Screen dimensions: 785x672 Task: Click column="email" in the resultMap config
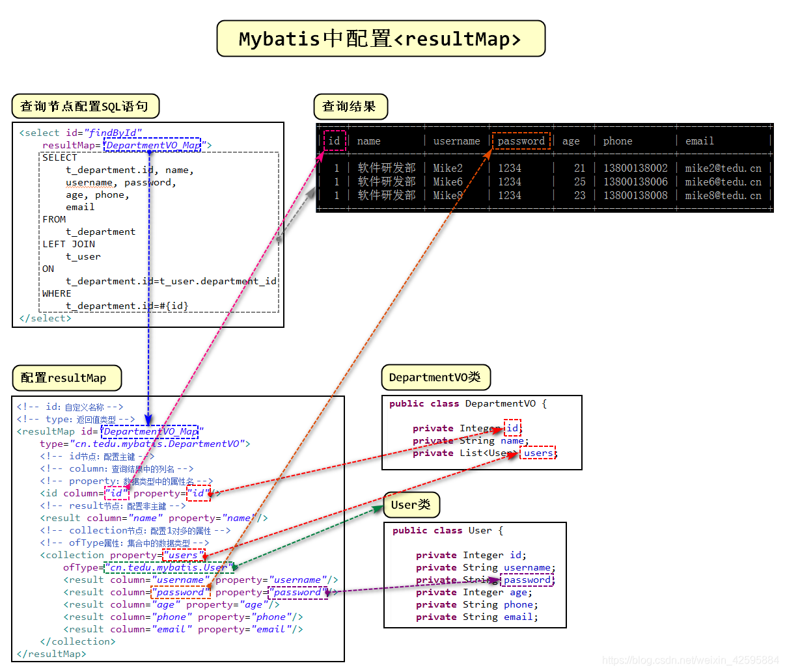pos(151,629)
